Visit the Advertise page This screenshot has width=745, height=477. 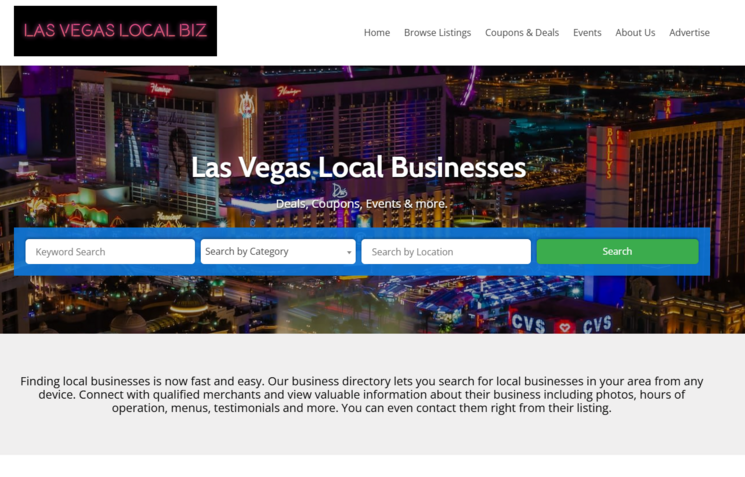point(689,33)
